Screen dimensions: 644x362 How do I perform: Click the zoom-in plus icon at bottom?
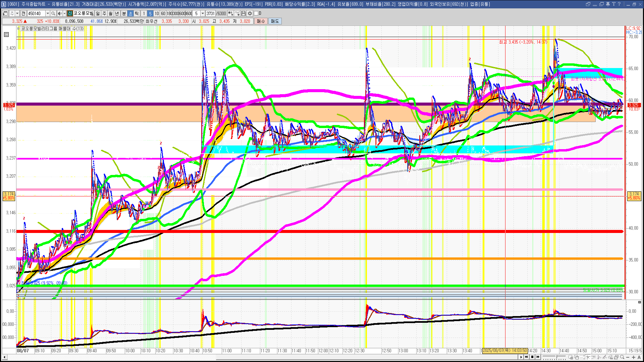point(634,357)
